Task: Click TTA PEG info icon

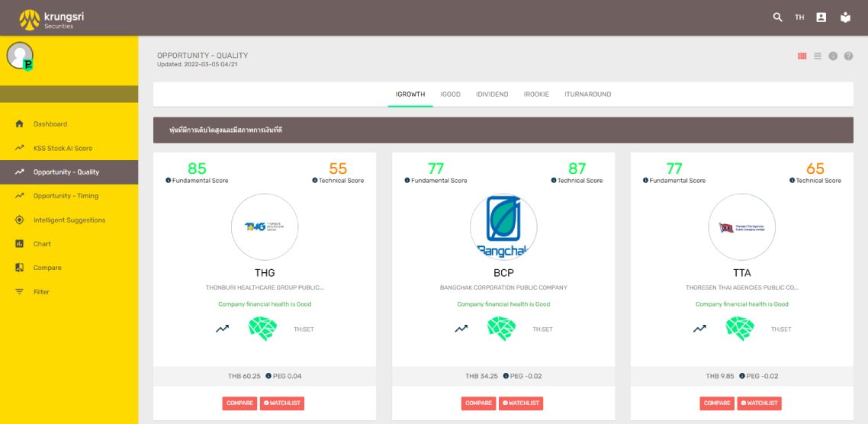Action: pyautogui.click(x=742, y=377)
